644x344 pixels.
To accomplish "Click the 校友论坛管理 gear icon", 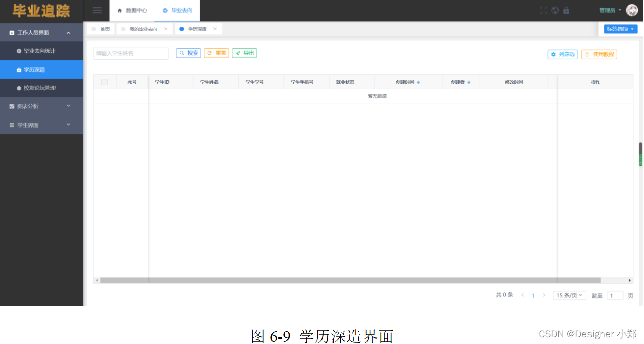I will (19, 88).
